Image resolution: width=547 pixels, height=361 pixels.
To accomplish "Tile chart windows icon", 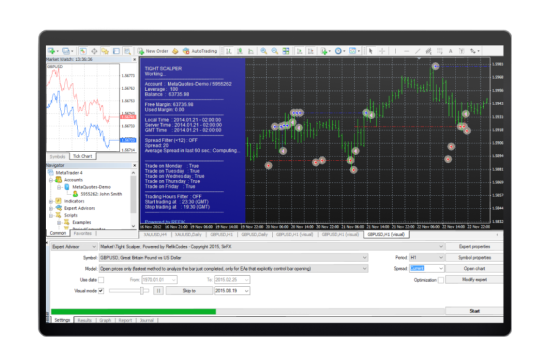I will 286,51.
